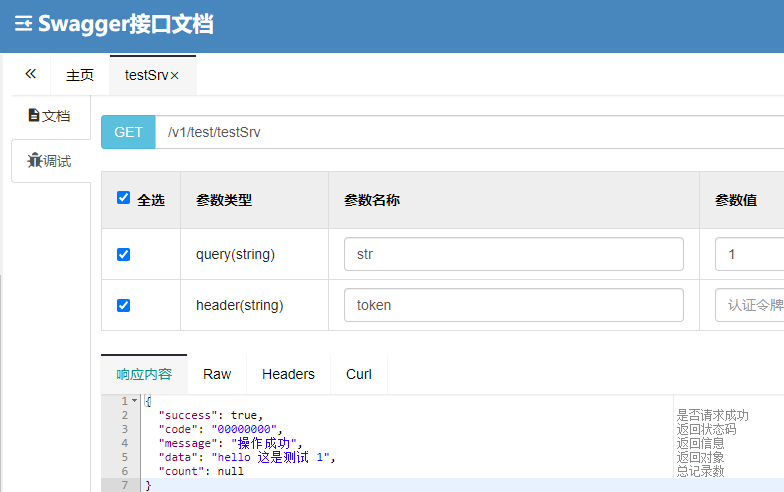Open the 调试 side tab
The width and height of the screenshot is (784, 492).
pos(50,161)
